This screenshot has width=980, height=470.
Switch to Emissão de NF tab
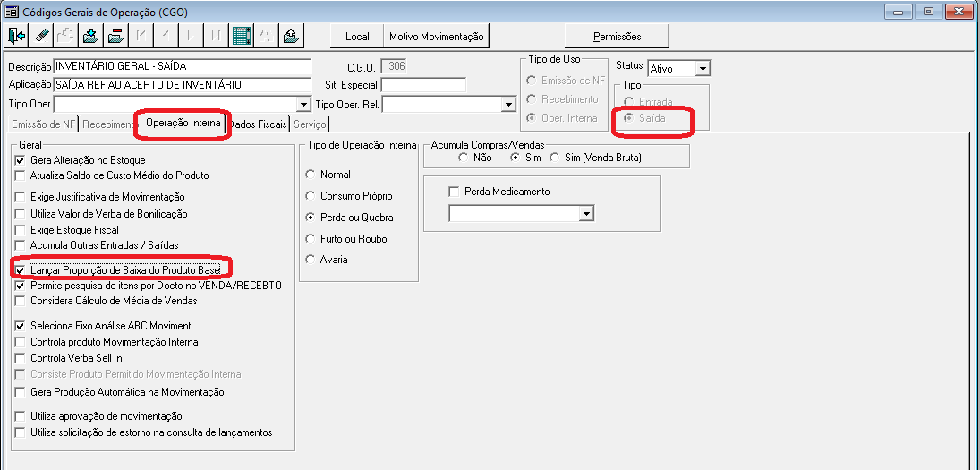pyautogui.click(x=43, y=124)
